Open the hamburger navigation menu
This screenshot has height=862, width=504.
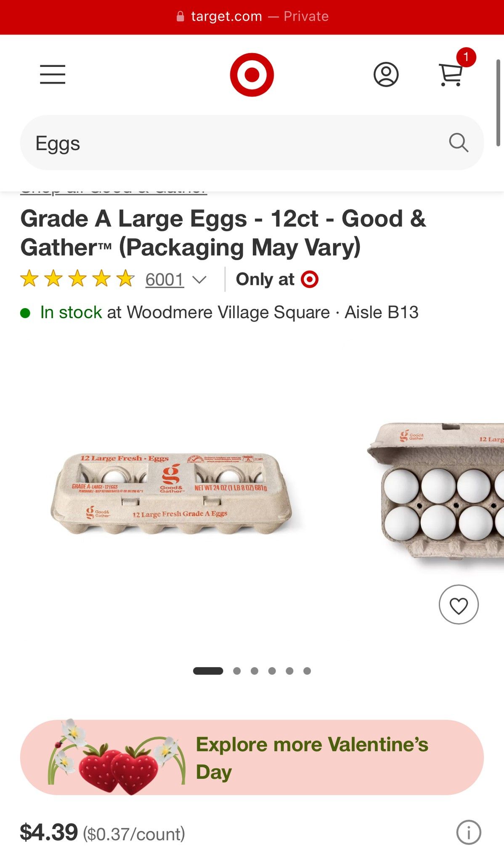click(x=53, y=74)
